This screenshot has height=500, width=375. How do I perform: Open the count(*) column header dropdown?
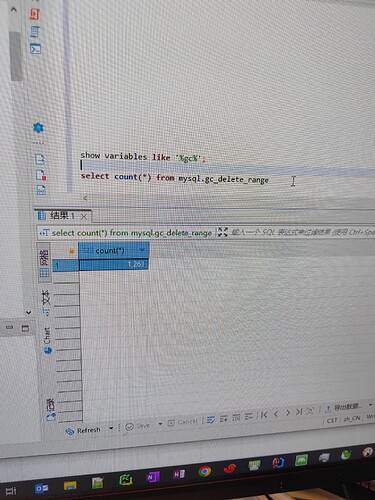[x=142, y=250]
